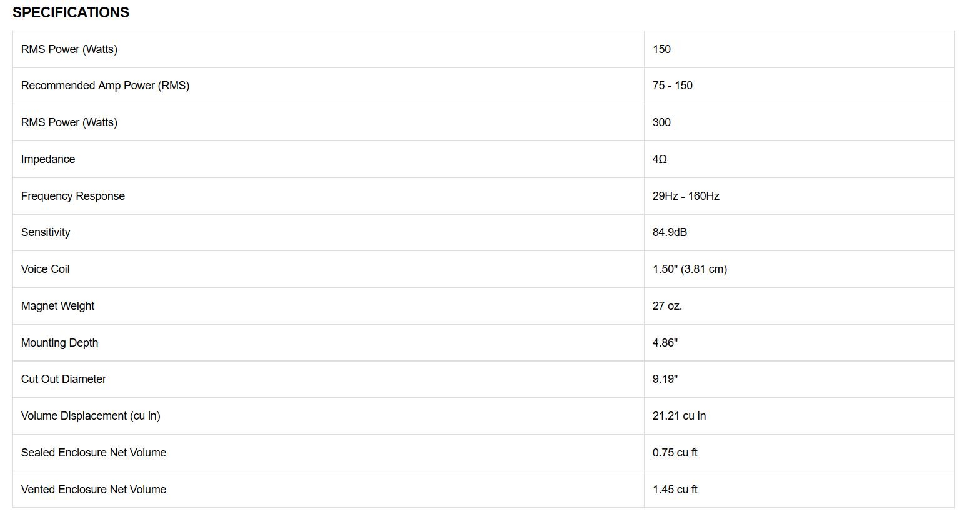
Task: Click the 84.9dB sensitivity value
Action: [x=670, y=232]
